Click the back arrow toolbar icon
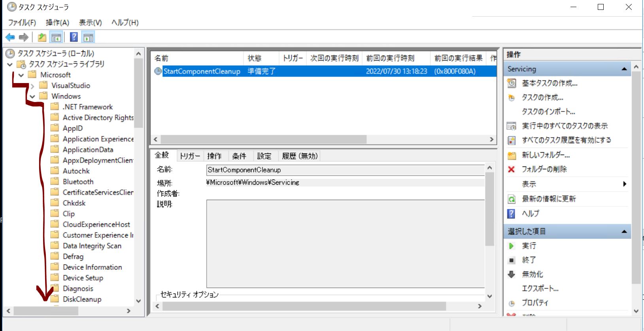 [x=10, y=37]
